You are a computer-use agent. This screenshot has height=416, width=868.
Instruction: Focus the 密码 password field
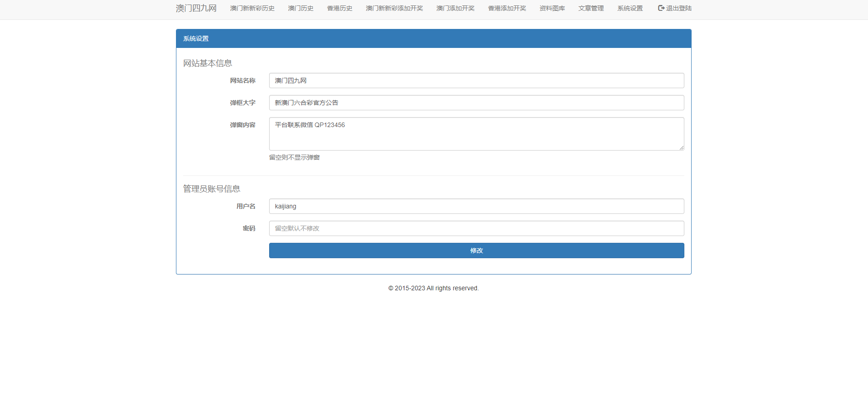[476, 228]
